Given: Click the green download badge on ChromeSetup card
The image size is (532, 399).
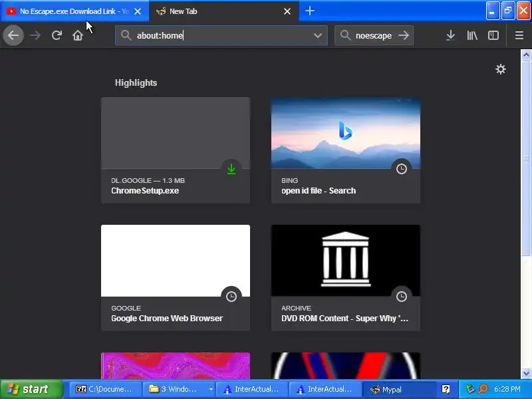Looking at the screenshot, I should [x=231, y=169].
